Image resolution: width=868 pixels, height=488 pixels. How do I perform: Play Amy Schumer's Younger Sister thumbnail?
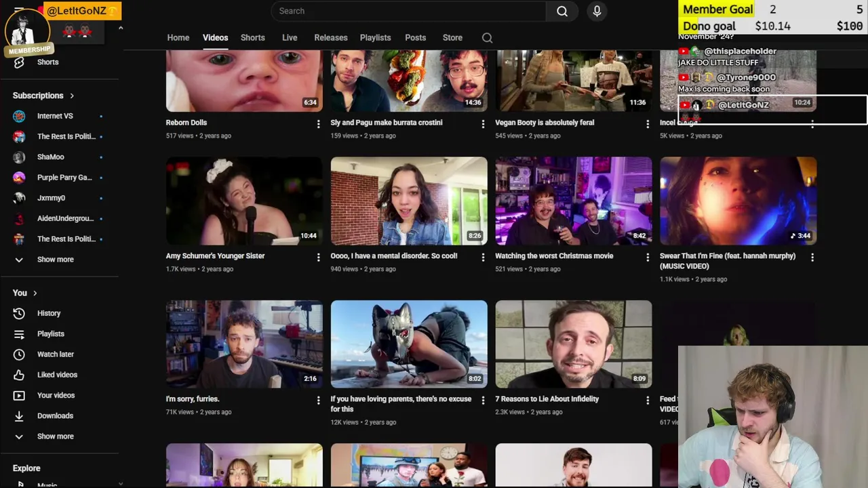point(244,201)
